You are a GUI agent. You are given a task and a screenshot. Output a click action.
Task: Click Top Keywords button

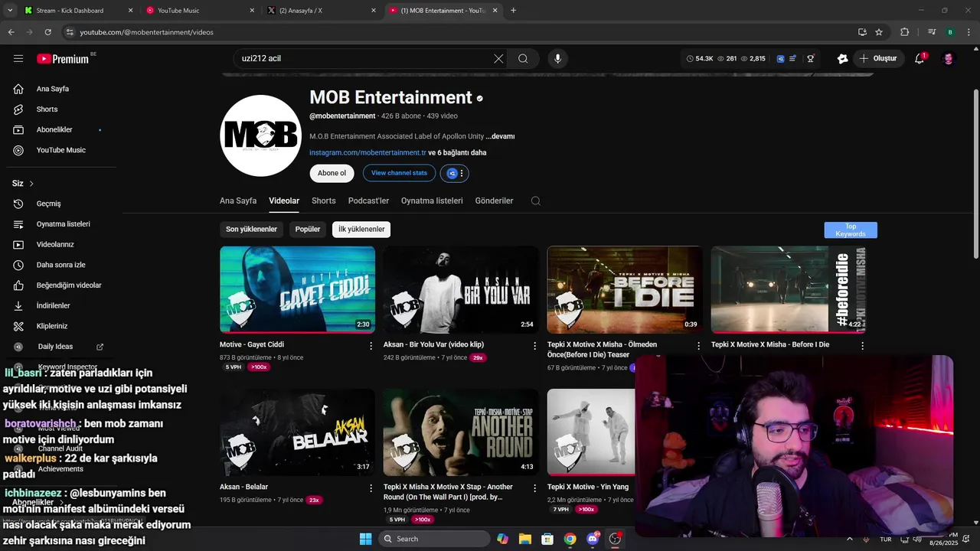851,230
